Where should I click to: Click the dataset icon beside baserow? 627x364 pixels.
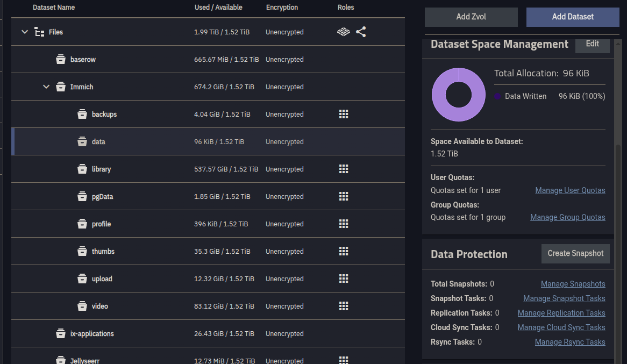61,60
